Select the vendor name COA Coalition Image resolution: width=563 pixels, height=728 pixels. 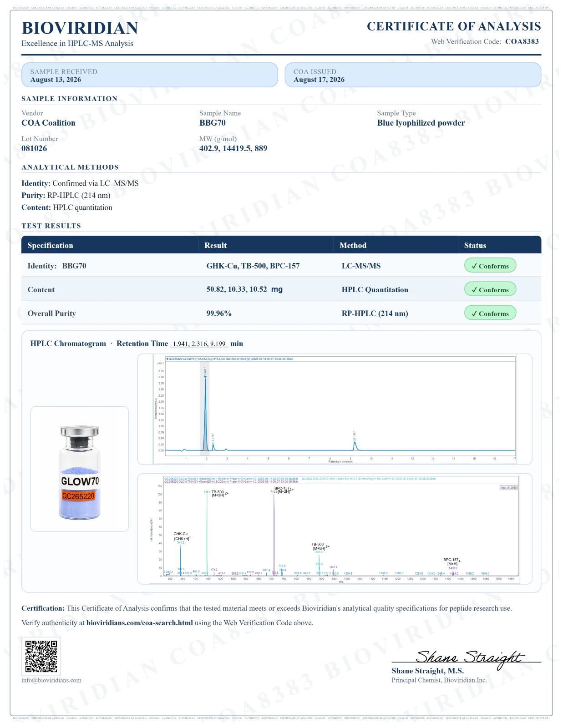point(48,123)
